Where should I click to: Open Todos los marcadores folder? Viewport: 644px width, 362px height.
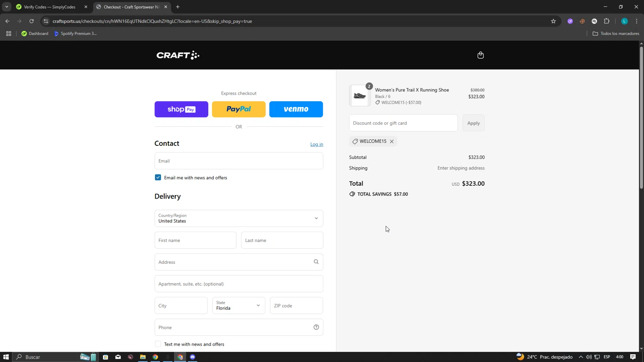point(616,33)
